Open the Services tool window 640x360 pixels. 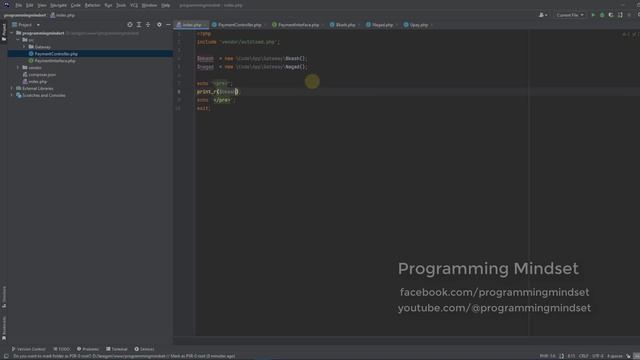click(x=144, y=349)
